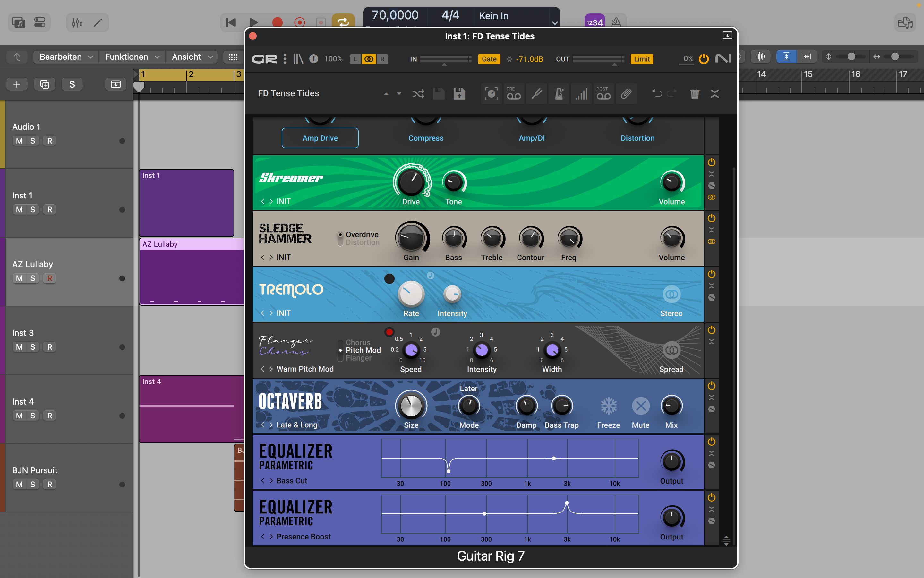The height and width of the screenshot is (578, 924).
Task: Bypass the Flanger Chorus component
Action: (711, 330)
